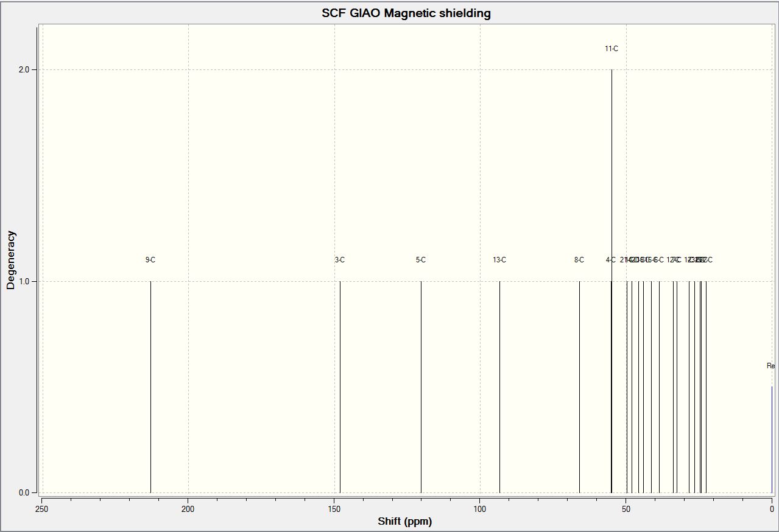Select the top of the 11-C peak
The width and height of the screenshot is (779, 532).
pos(612,71)
